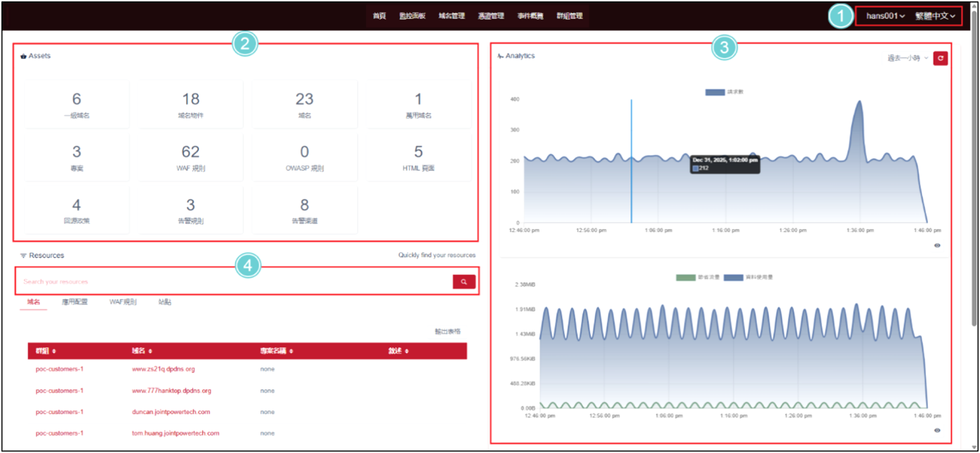This screenshot has width=980, height=453.
Task: Switch to the WAF規則 resources tab
Action: coord(123,302)
